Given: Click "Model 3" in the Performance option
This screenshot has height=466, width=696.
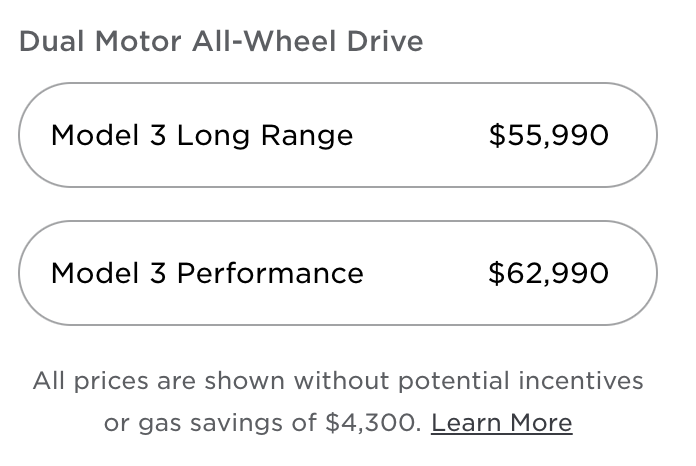Looking at the screenshot, I should [x=108, y=273].
